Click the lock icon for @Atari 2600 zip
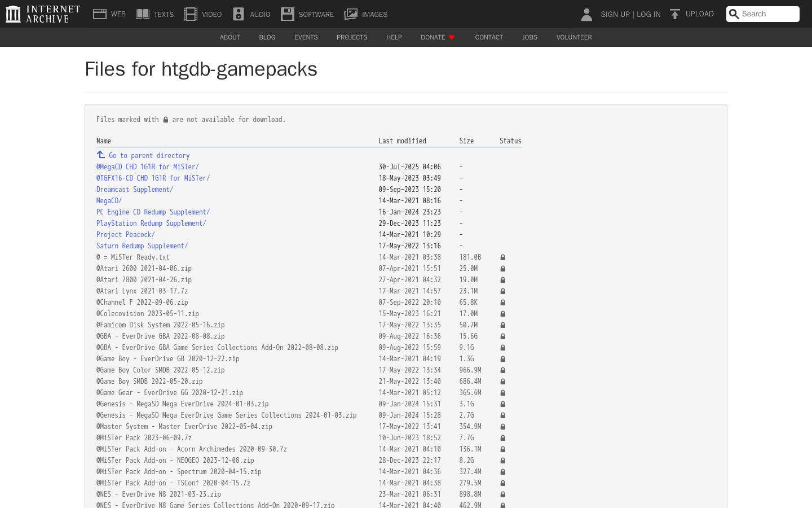812x508 pixels. (x=503, y=269)
